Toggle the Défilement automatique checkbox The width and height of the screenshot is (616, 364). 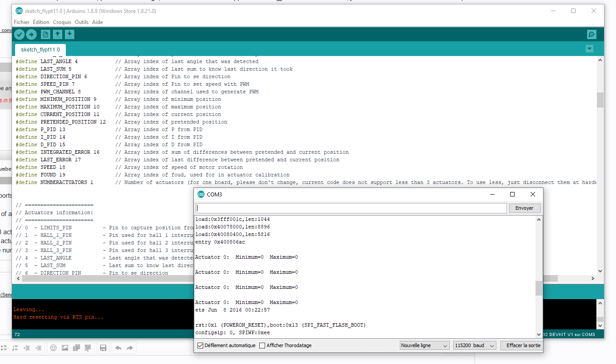200,345
